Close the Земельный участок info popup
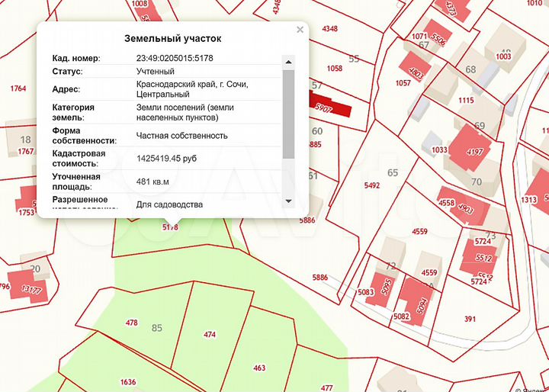 coord(300,30)
